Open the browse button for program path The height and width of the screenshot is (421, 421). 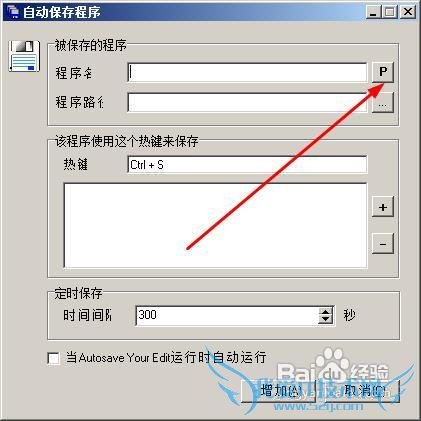(383, 103)
